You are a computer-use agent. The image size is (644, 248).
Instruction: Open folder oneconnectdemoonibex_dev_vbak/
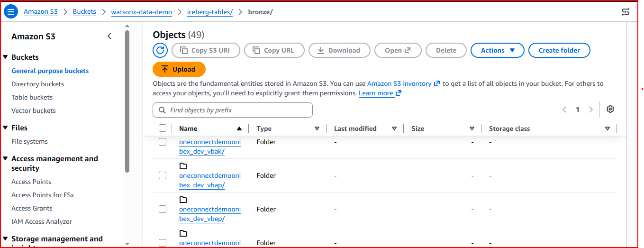pos(210,147)
